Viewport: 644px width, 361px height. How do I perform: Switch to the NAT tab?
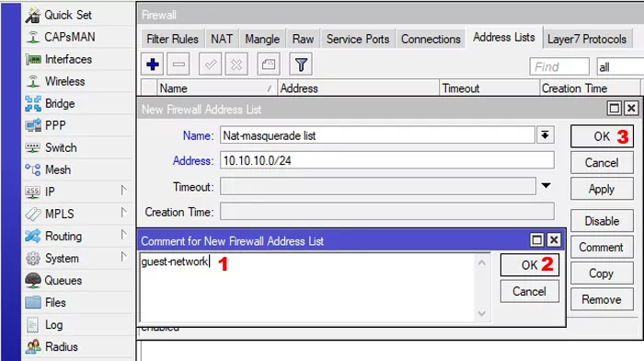tap(222, 39)
